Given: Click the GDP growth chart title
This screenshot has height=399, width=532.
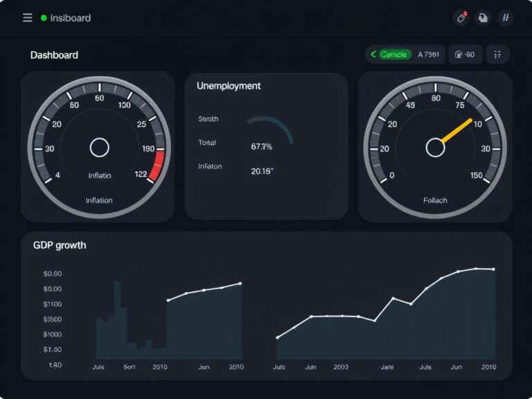Looking at the screenshot, I should [x=60, y=245].
